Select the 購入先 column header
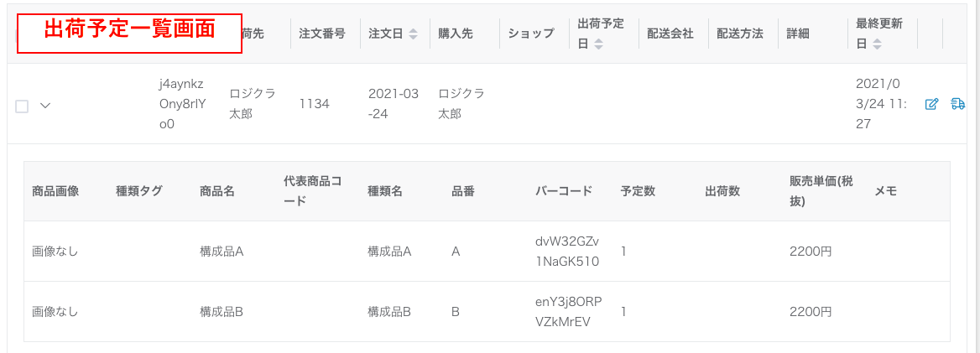The image size is (980, 353). tap(456, 34)
